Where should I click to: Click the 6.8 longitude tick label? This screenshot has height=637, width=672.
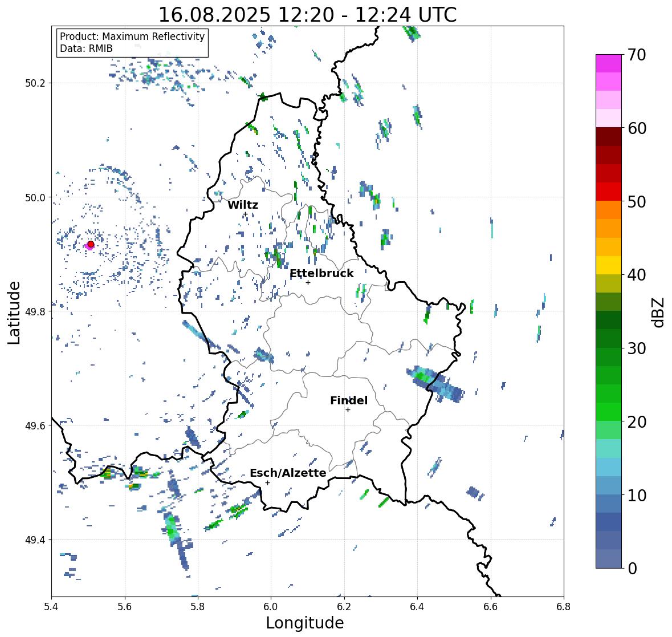[x=564, y=607]
